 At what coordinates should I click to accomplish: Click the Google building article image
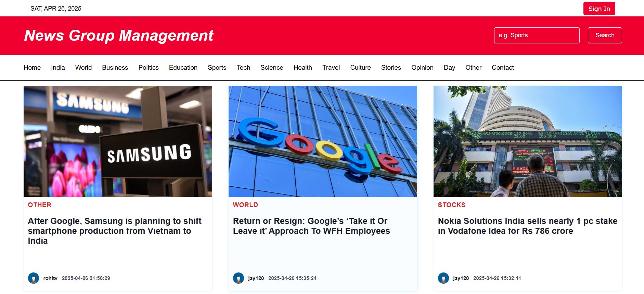(x=323, y=141)
